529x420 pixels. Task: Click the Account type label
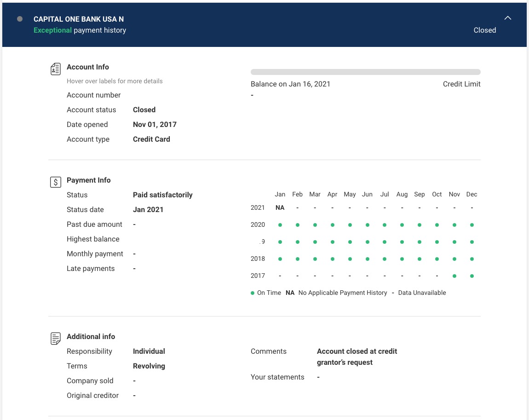88,139
